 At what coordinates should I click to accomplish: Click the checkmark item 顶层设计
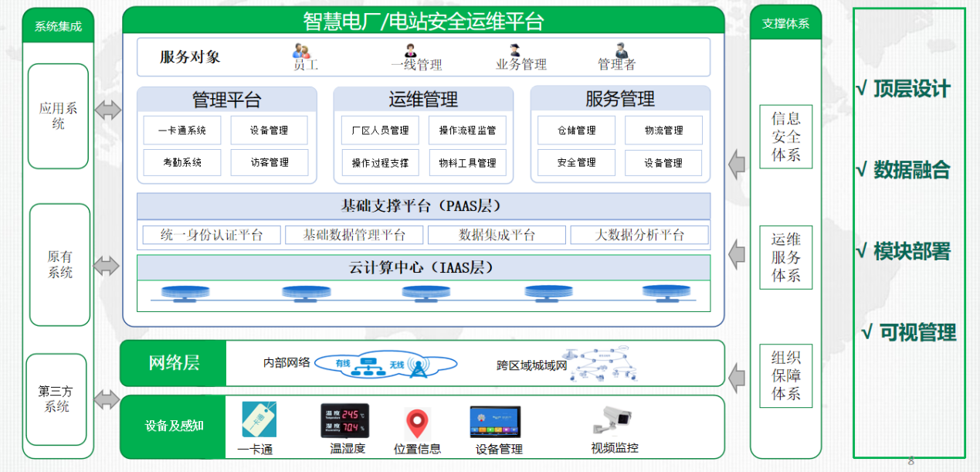903,89
